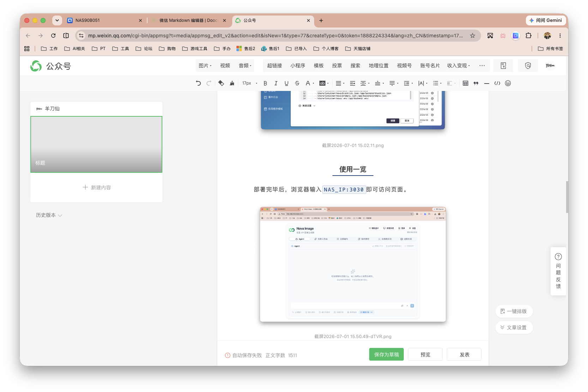Insert a 投票 poll
588x392 pixels.
tap(337, 66)
